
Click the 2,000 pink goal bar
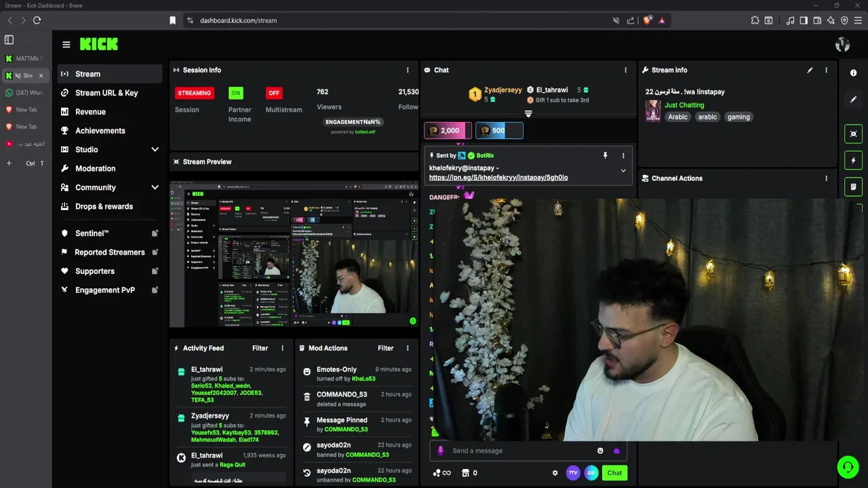[446, 130]
